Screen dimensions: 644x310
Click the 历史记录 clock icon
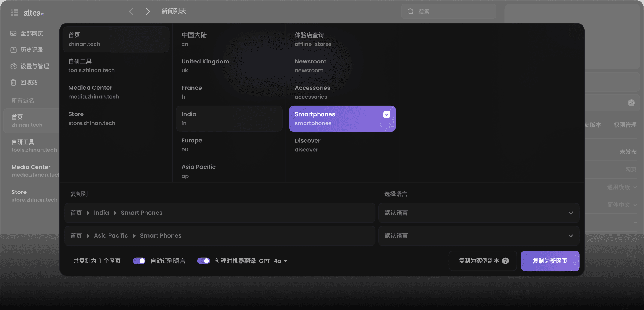coord(13,50)
